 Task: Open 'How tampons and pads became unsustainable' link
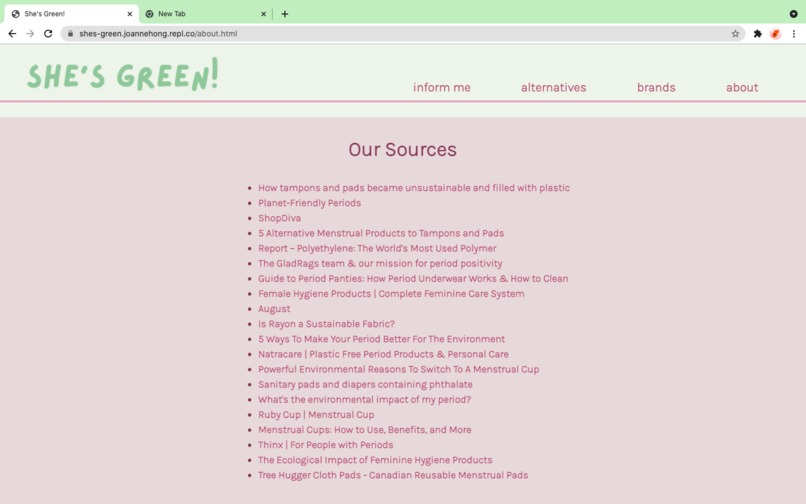click(414, 188)
